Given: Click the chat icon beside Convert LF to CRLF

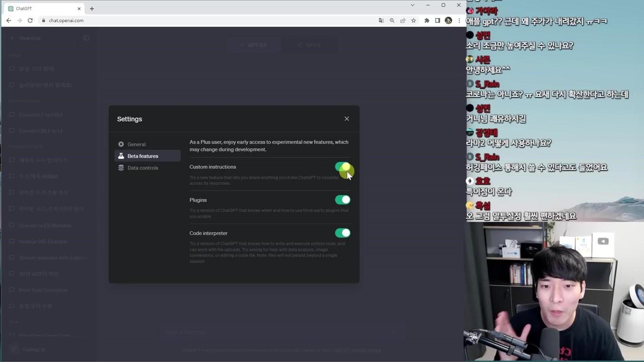Looking at the screenshot, I should point(12,115).
